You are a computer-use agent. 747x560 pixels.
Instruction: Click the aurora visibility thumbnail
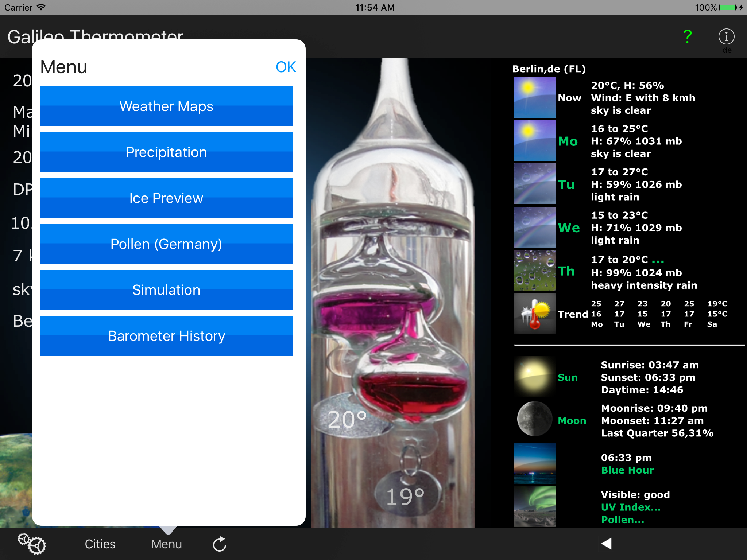[534, 506]
